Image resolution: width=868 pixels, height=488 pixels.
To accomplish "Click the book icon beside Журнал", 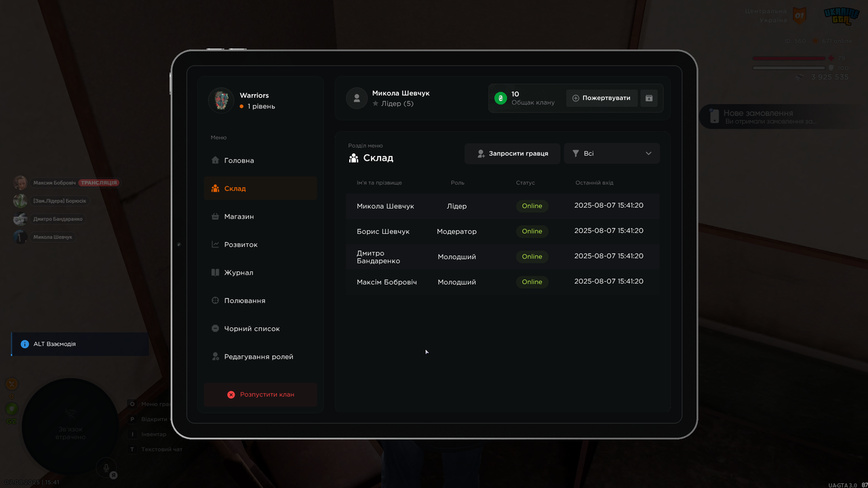I will [215, 272].
